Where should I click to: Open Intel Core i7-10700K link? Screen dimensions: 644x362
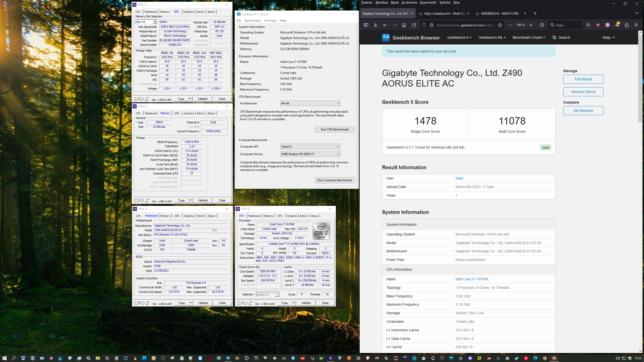[472, 279]
